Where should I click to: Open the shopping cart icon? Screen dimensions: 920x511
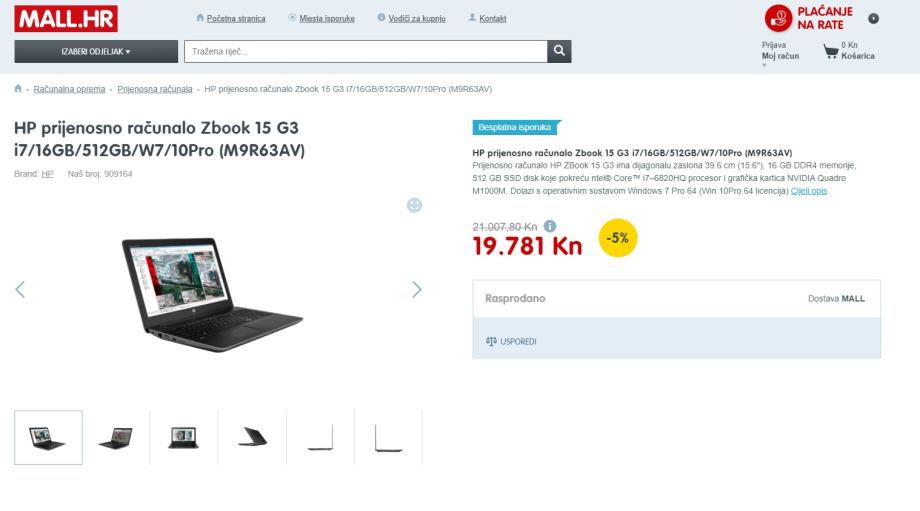point(830,51)
